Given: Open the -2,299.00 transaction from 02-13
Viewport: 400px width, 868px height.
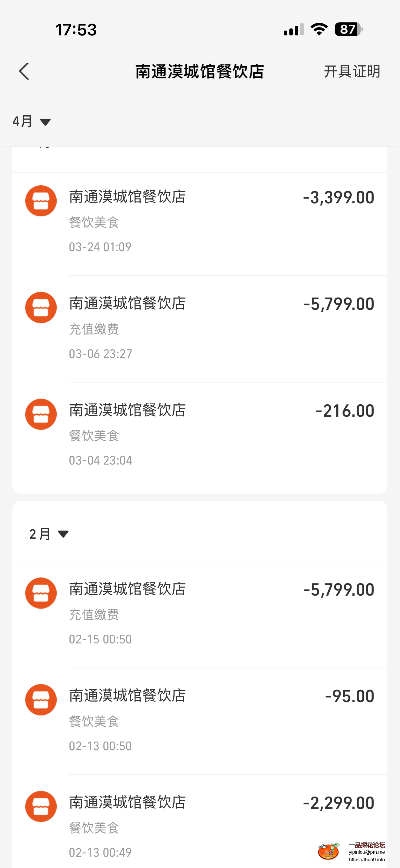Looking at the screenshot, I should (200, 821).
